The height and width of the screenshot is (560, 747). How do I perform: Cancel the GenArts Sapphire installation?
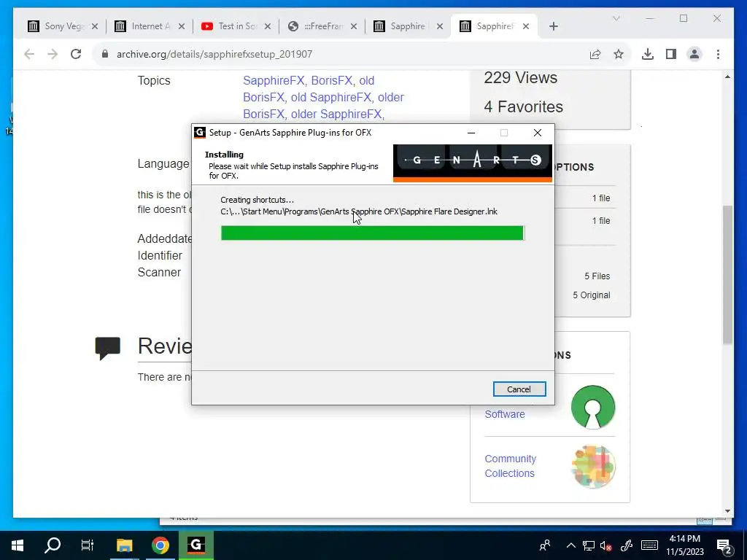coord(519,389)
